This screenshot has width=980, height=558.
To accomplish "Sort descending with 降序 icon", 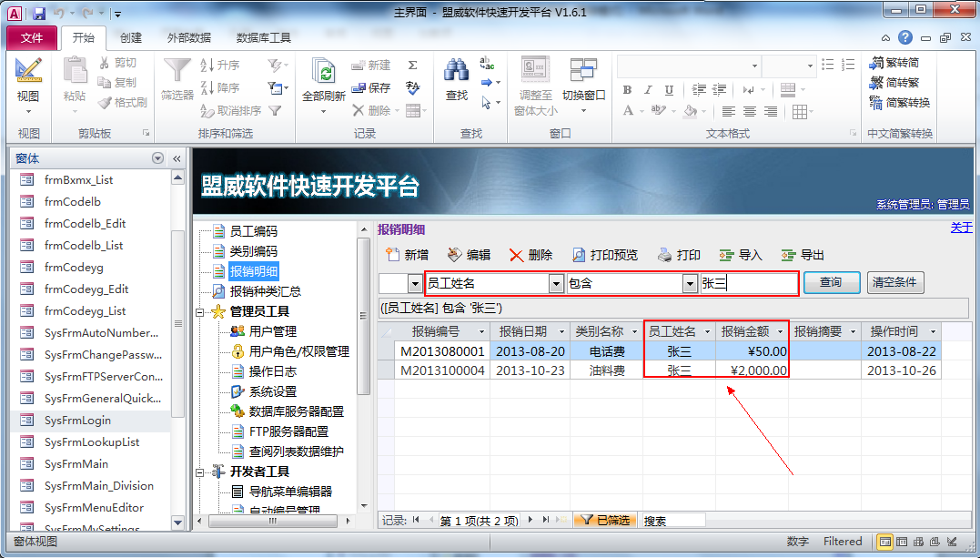I will (207, 87).
